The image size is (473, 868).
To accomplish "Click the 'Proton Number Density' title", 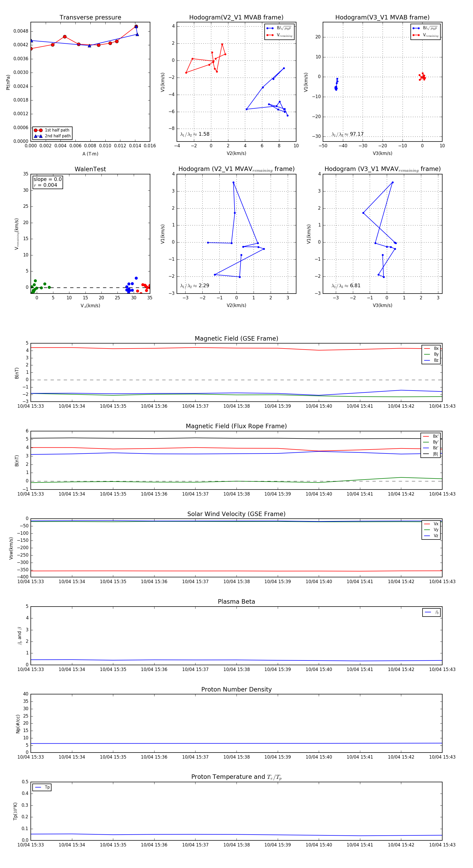I will [x=236, y=689].
